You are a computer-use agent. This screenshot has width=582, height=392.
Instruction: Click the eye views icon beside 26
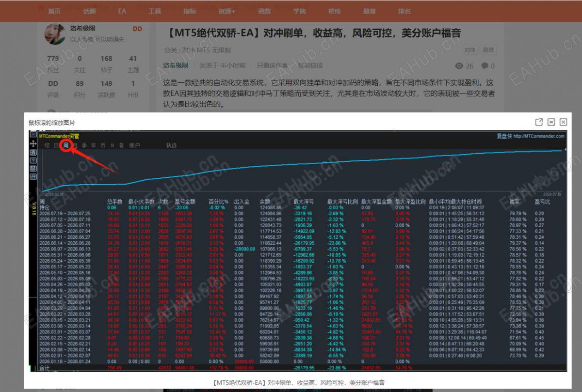pyautogui.click(x=459, y=66)
